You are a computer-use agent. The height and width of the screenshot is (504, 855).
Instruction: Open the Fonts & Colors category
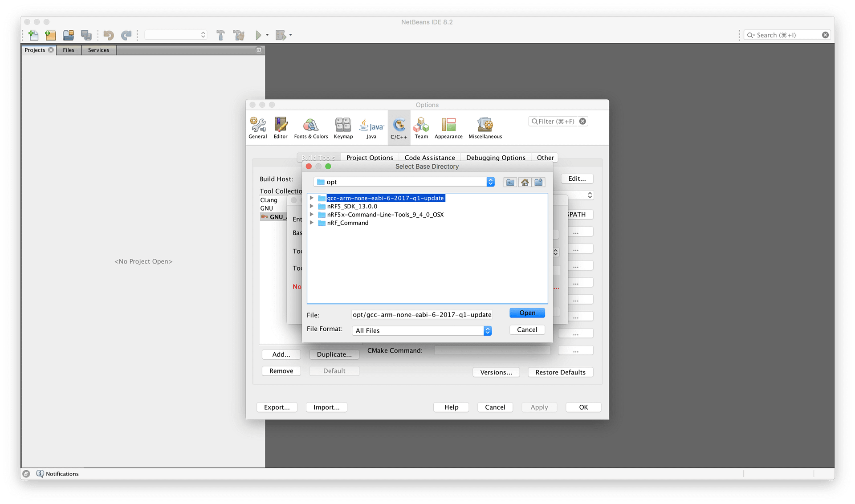point(311,128)
